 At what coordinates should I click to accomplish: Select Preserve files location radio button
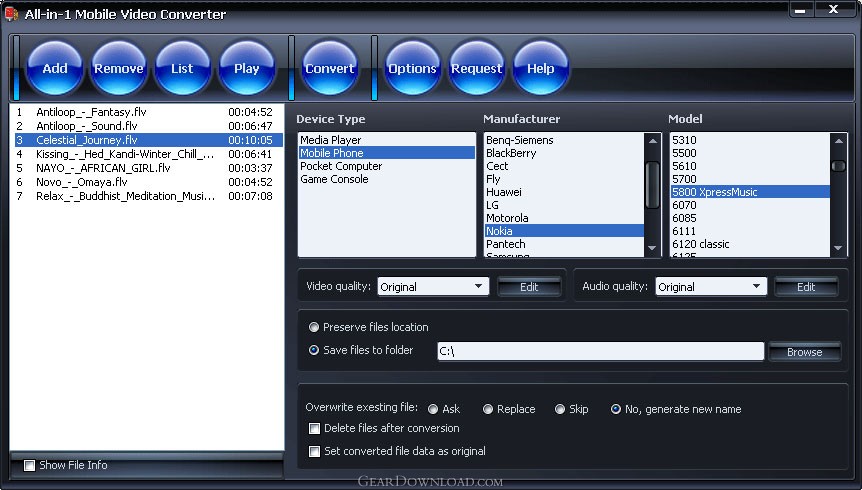(x=314, y=327)
